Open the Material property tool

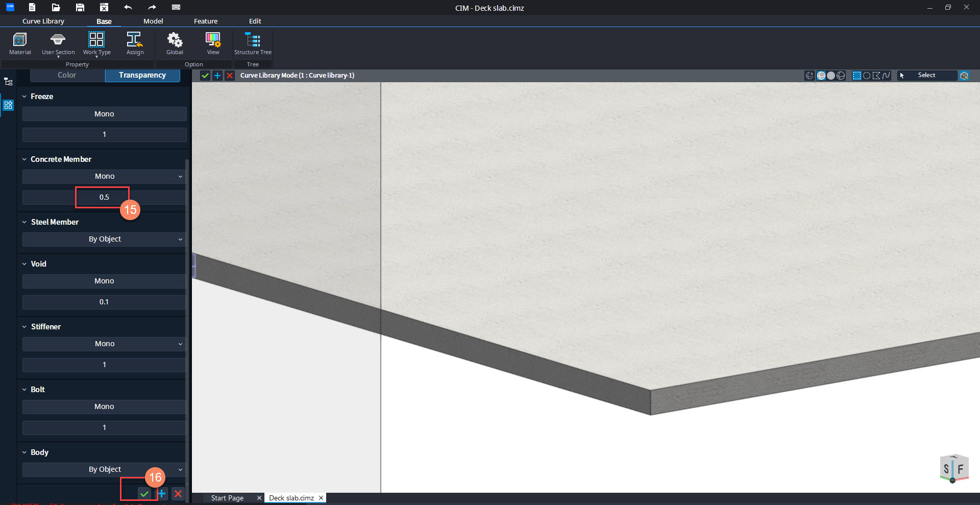(x=20, y=43)
